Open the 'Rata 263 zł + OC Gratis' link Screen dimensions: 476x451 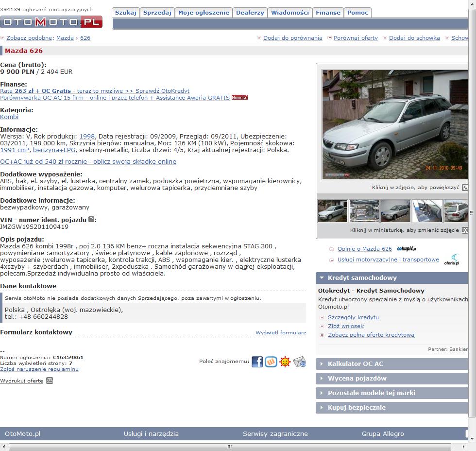pos(95,91)
